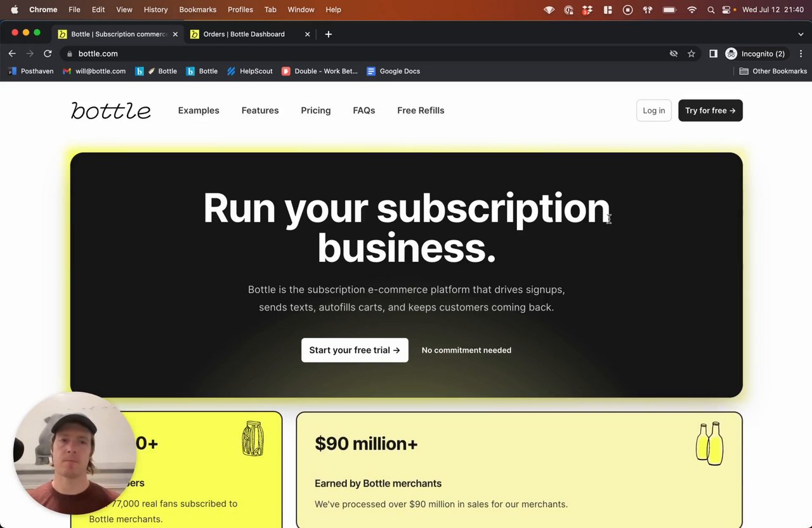This screenshot has width=812, height=528.
Task: Go to the Examples page
Action: 199,110
